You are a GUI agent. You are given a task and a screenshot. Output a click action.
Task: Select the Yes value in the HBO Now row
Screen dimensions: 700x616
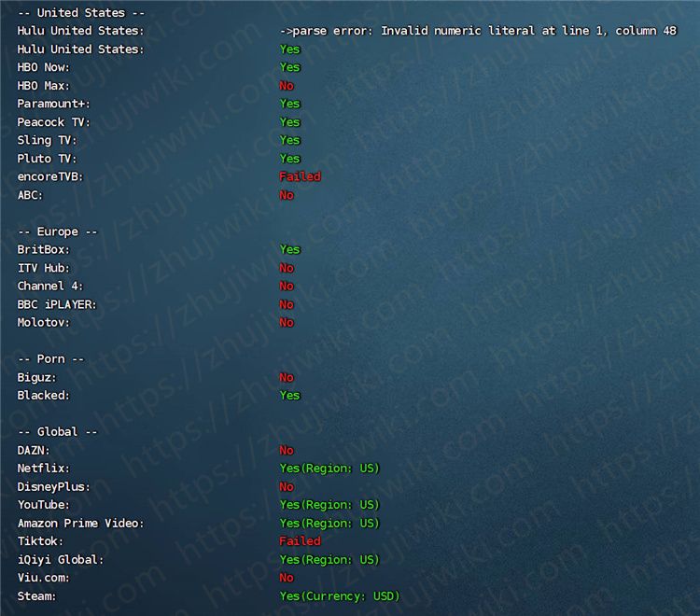pyautogui.click(x=289, y=67)
